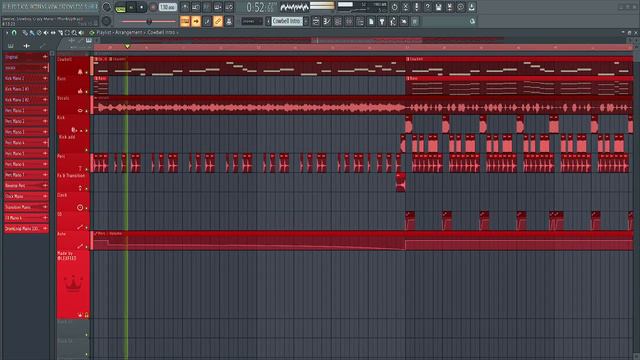Click the yellow playhead marker on timeline

point(127,47)
